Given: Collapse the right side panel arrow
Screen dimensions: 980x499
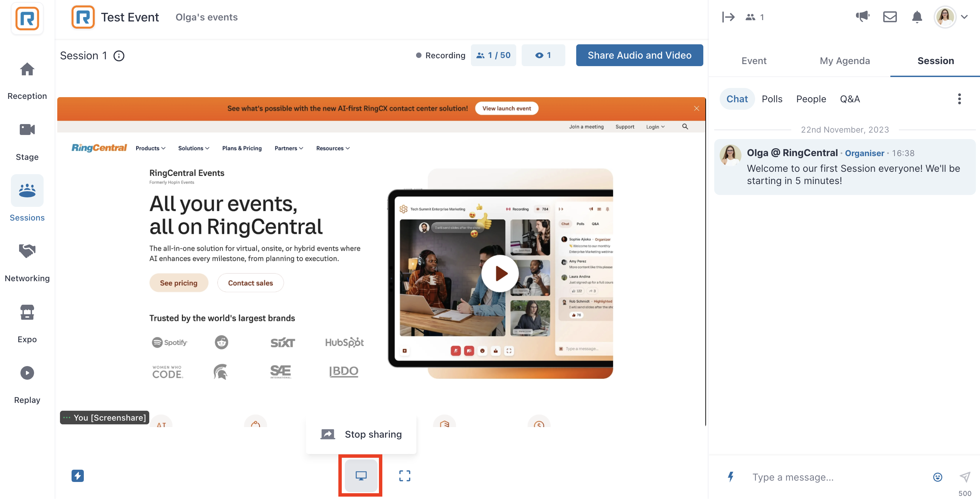Looking at the screenshot, I should [728, 17].
